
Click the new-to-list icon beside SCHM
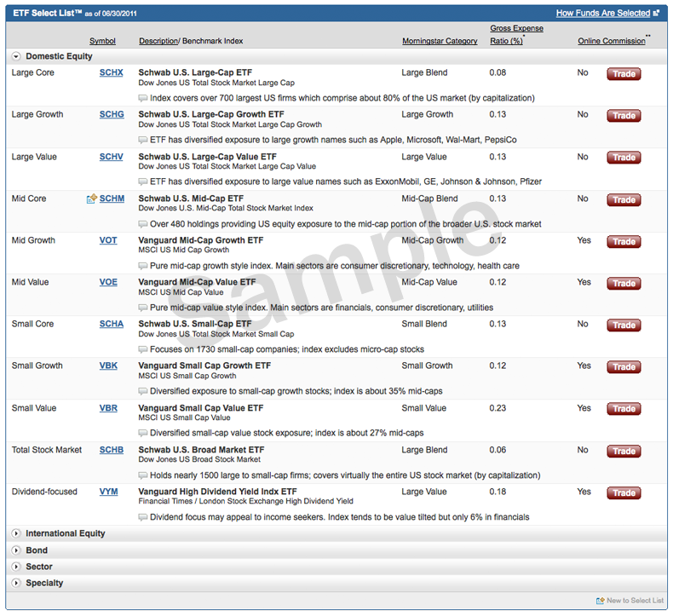(92, 199)
